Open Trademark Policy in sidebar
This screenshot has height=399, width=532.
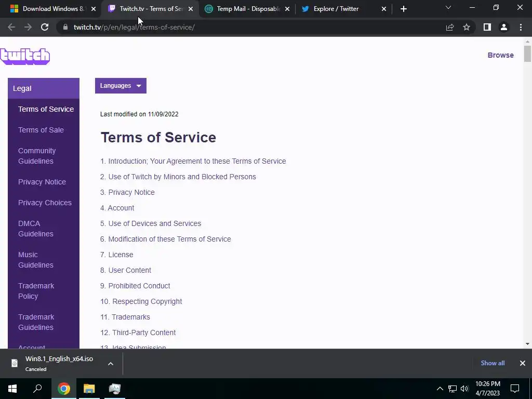click(36, 291)
